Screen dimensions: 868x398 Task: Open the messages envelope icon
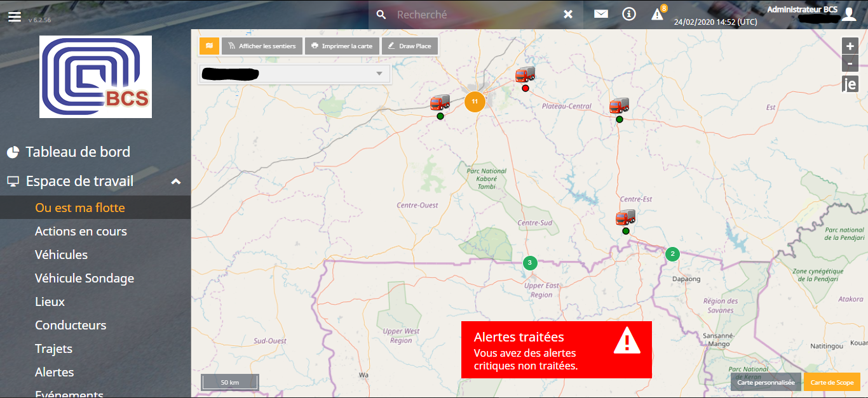(x=601, y=14)
